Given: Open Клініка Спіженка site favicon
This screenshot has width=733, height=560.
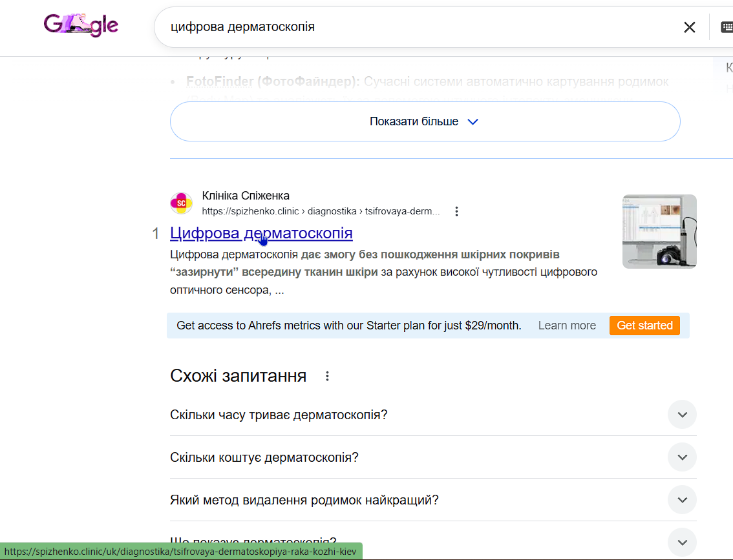Looking at the screenshot, I should pyautogui.click(x=182, y=203).
